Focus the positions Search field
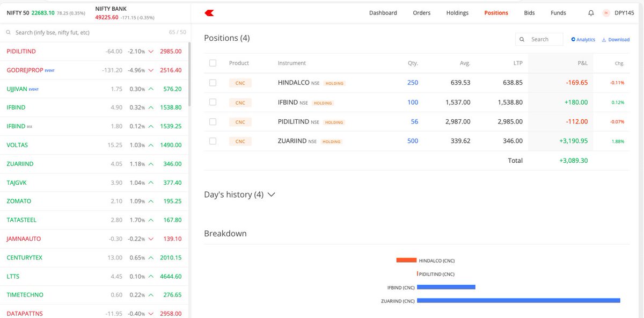 (539, 39)
